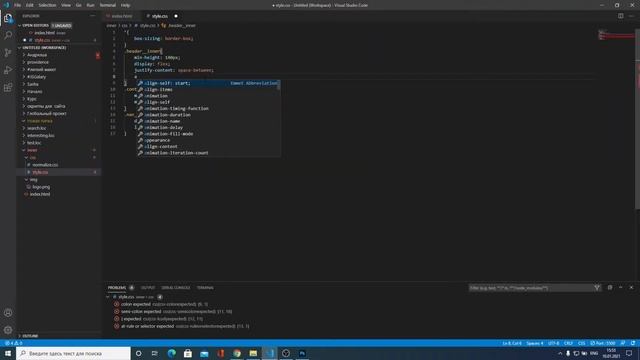Viewport: 640px width, 360px height.
Task: Open the Run and Debug view
Action: tap(8, 70)
